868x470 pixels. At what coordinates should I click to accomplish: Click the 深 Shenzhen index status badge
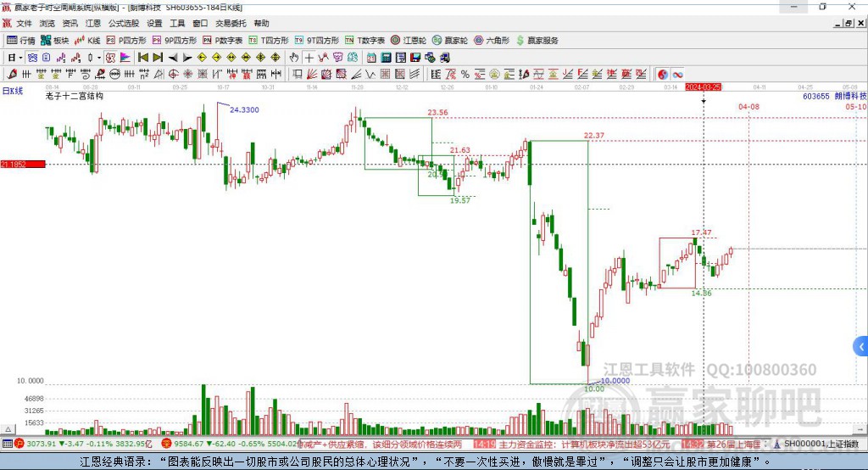[x=167, y=444]
